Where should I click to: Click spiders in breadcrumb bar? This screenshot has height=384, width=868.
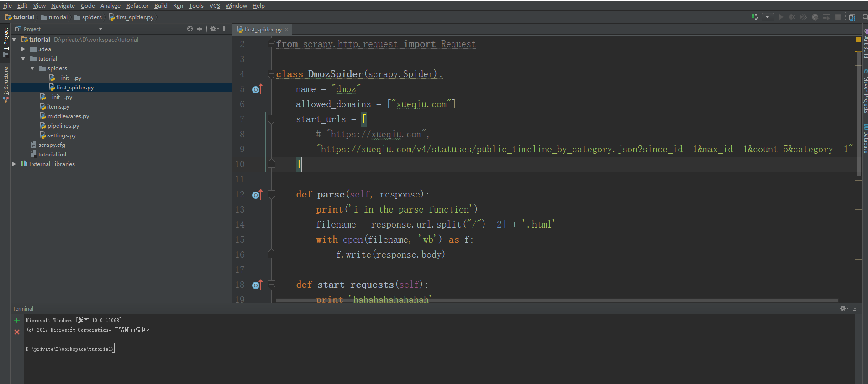click(x=88, y=17)
